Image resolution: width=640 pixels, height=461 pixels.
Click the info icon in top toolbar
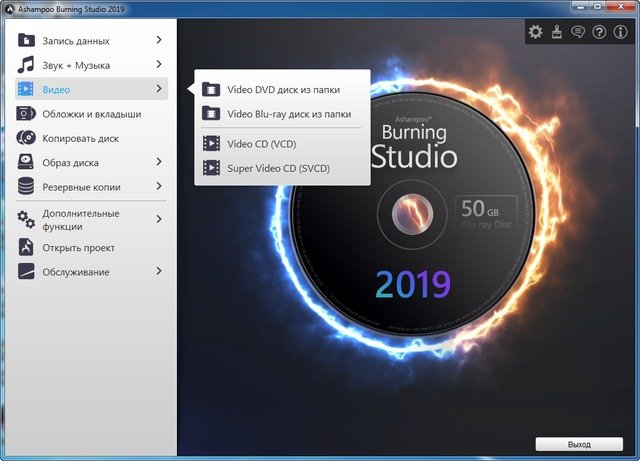[x=620, y=31]
